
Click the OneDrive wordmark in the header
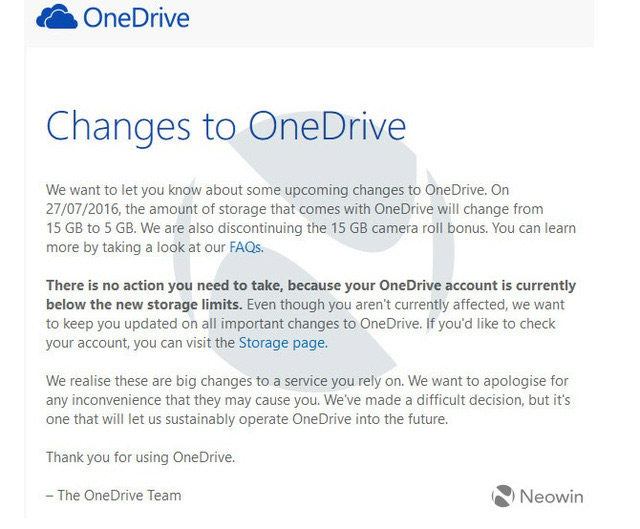(136, 19)
